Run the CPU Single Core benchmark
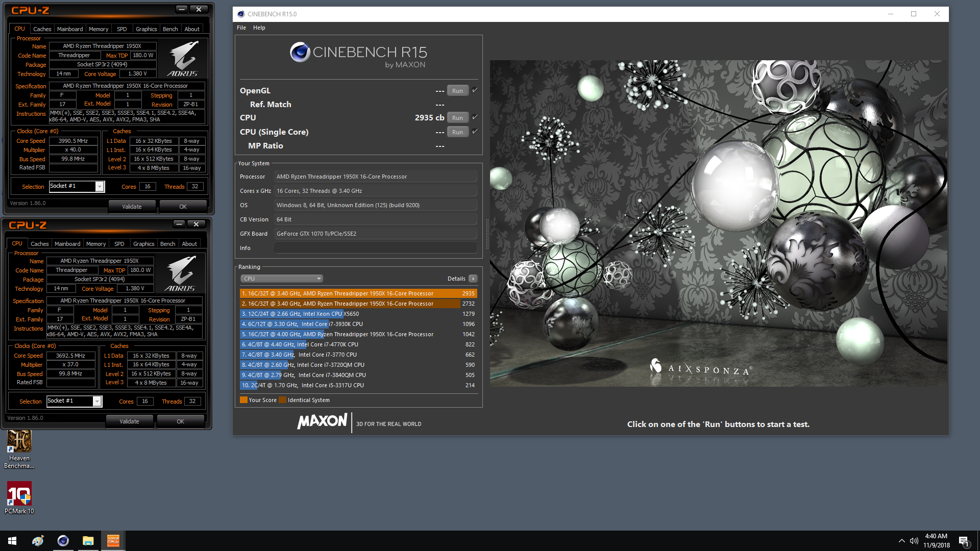The height and width of the screenshot is (551, 980). pyautogui.click(x=457, y=132)
